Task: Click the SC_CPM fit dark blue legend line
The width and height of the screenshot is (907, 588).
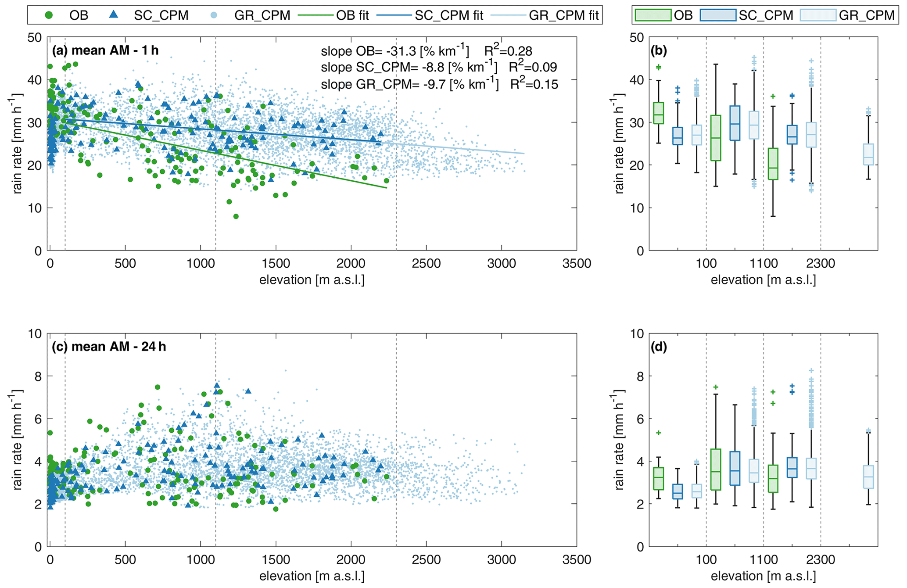Action: 394,15
